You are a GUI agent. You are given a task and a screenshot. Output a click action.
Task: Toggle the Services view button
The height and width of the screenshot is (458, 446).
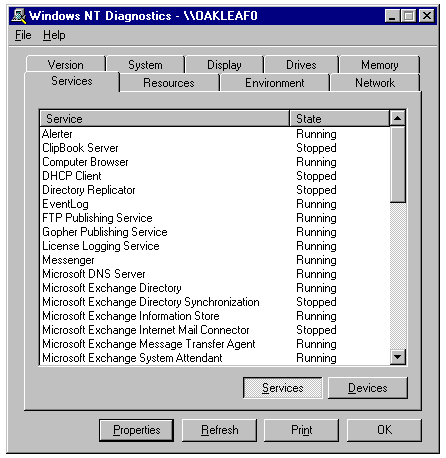[283, 388]
